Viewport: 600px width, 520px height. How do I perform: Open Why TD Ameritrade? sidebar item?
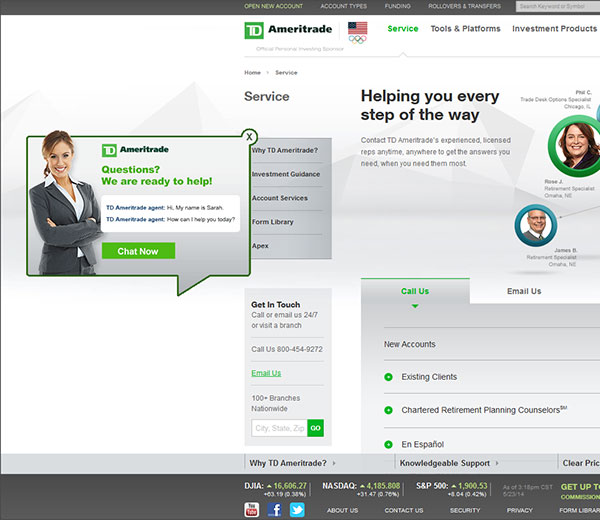tap(285, 150)
